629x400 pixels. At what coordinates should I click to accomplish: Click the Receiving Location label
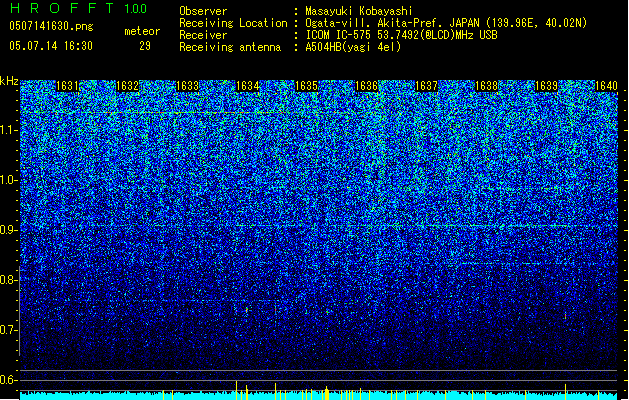click(x=233, y=23)
